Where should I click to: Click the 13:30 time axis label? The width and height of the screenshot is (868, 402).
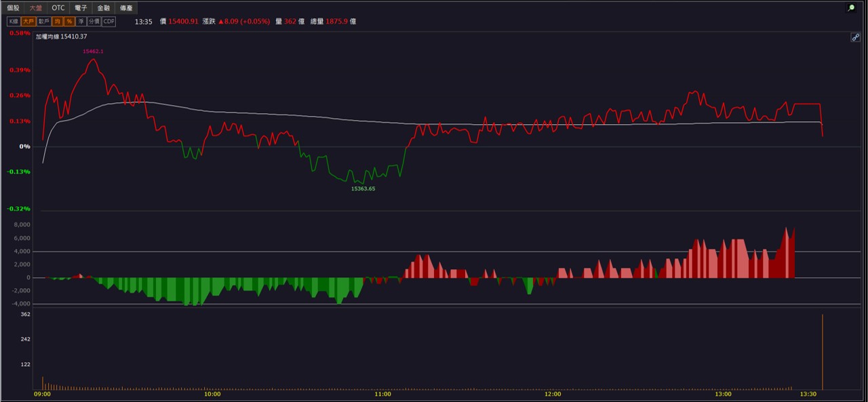pyautogui.click(x=808, y=394)
